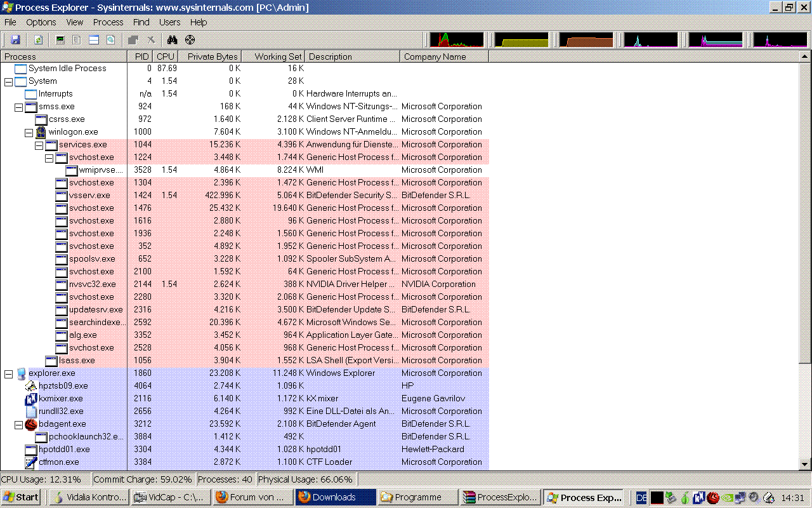This screenshot has height=508, width=812.
Task: Open the View menu
Action: click(75, 22)
